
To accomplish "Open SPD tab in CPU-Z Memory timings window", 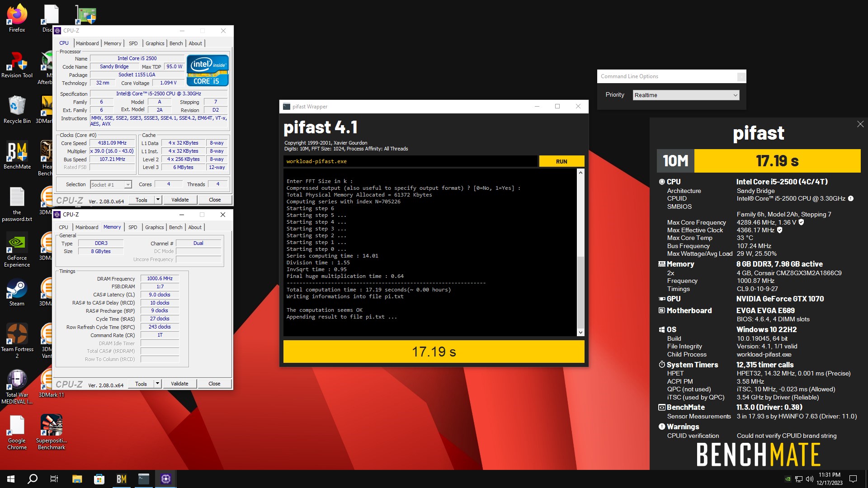I will click(132, 227).
